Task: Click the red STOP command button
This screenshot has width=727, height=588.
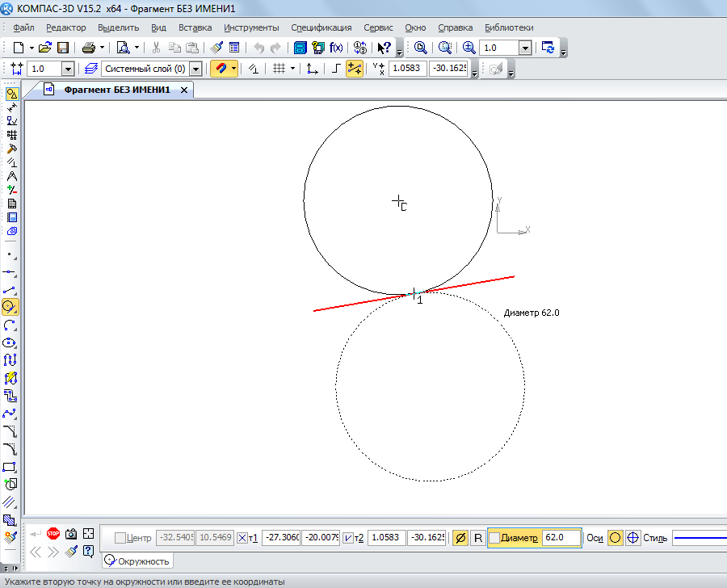Action: [x=53, y=534]
